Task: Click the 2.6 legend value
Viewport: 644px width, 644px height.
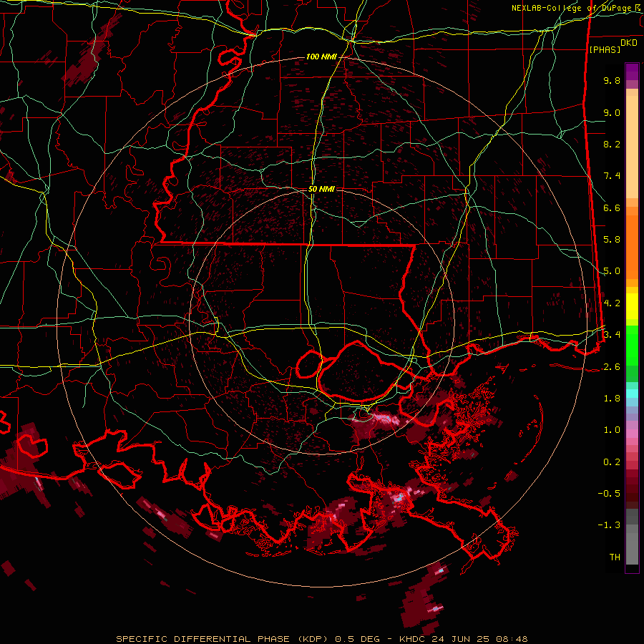Action: pyautogui.click(x=612, y=367)
